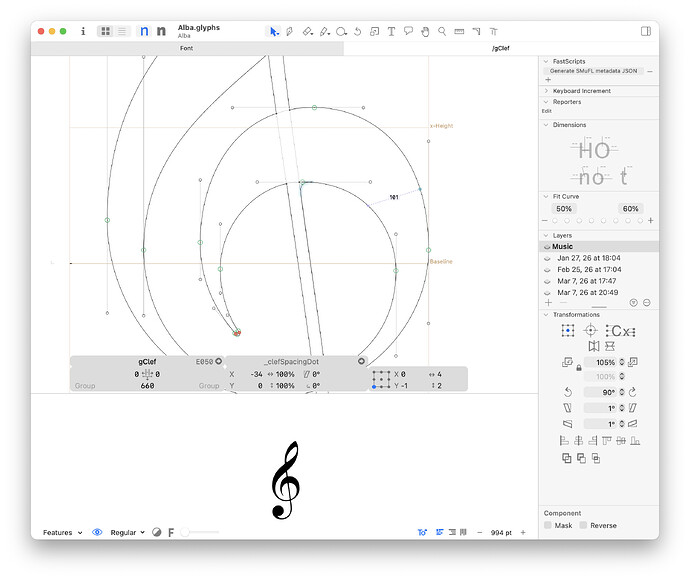The image size is (690, 580).
Task: Select the Draw pen tool
Action: [x=289, y=32]
